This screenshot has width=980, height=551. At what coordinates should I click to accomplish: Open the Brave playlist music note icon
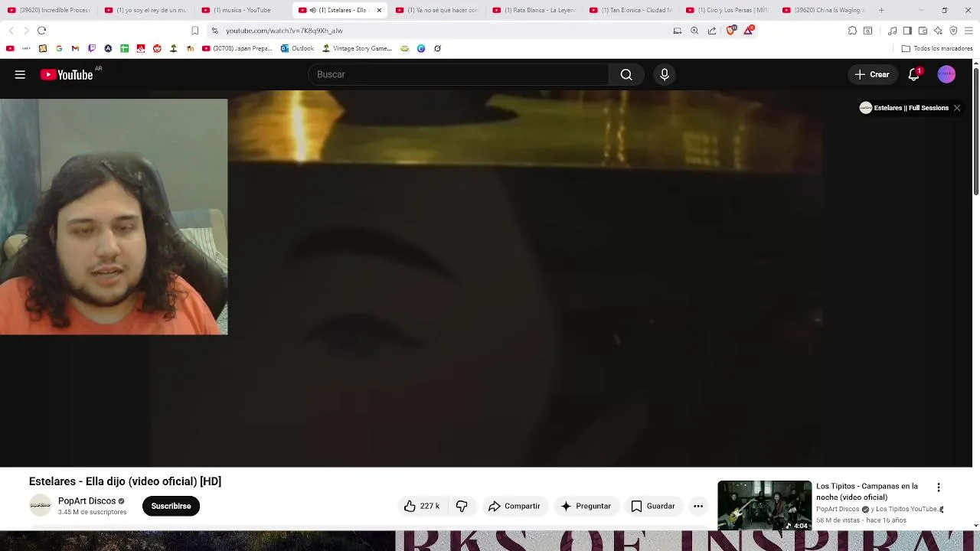[x=892, y=31]
